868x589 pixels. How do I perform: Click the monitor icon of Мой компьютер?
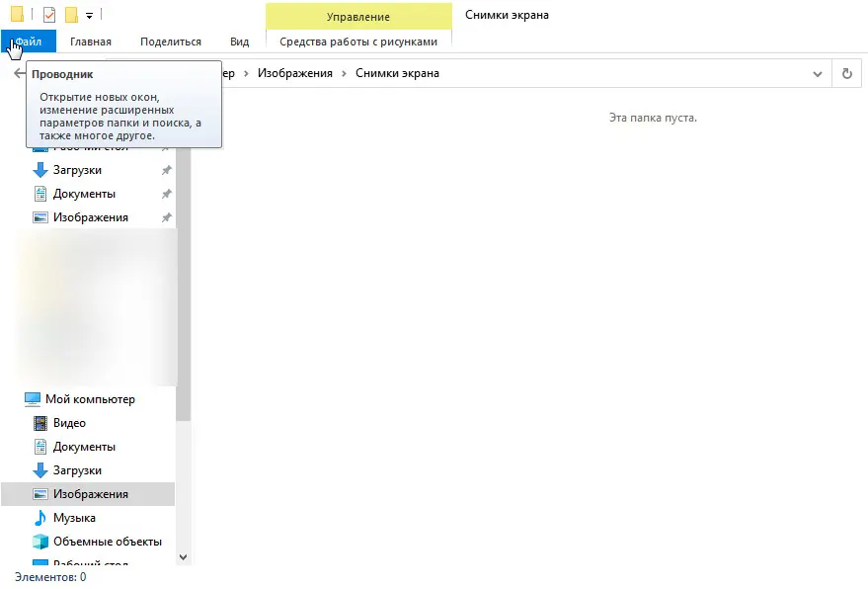[33, 399]
